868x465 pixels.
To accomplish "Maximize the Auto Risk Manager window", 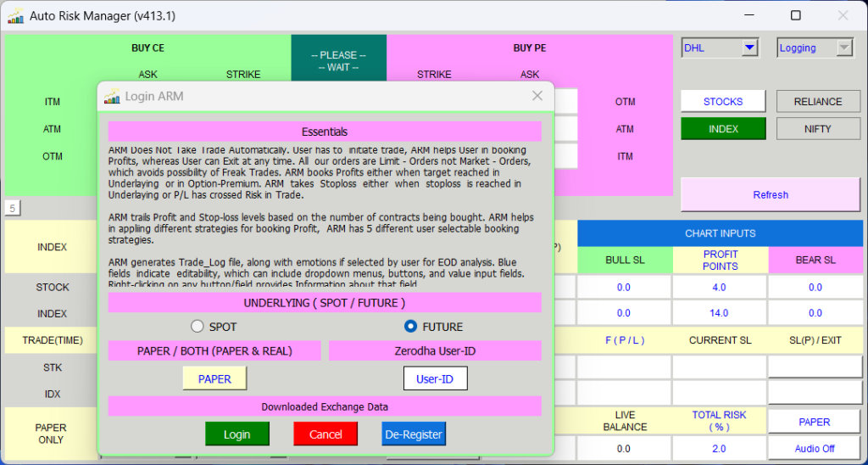I will pos(795,15).
